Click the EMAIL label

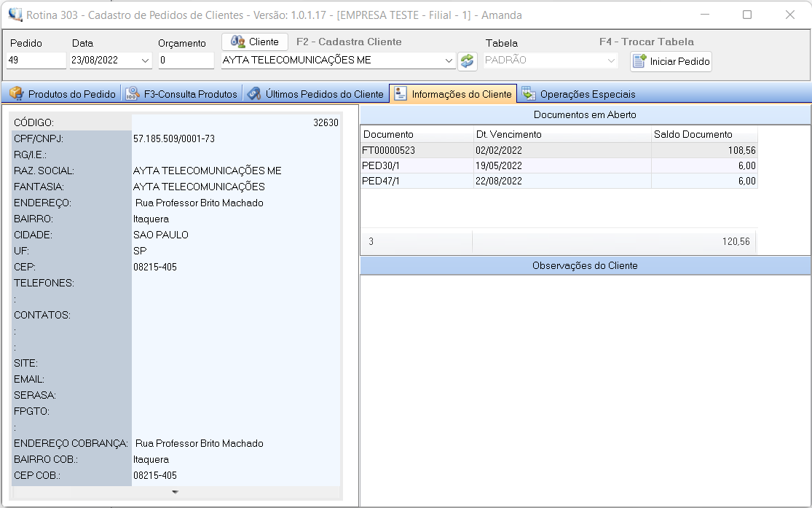29,380
